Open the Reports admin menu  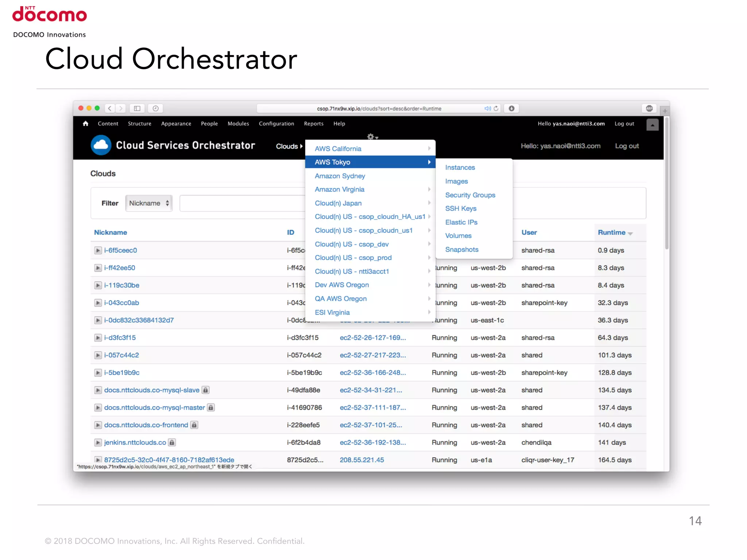point(314,124)
